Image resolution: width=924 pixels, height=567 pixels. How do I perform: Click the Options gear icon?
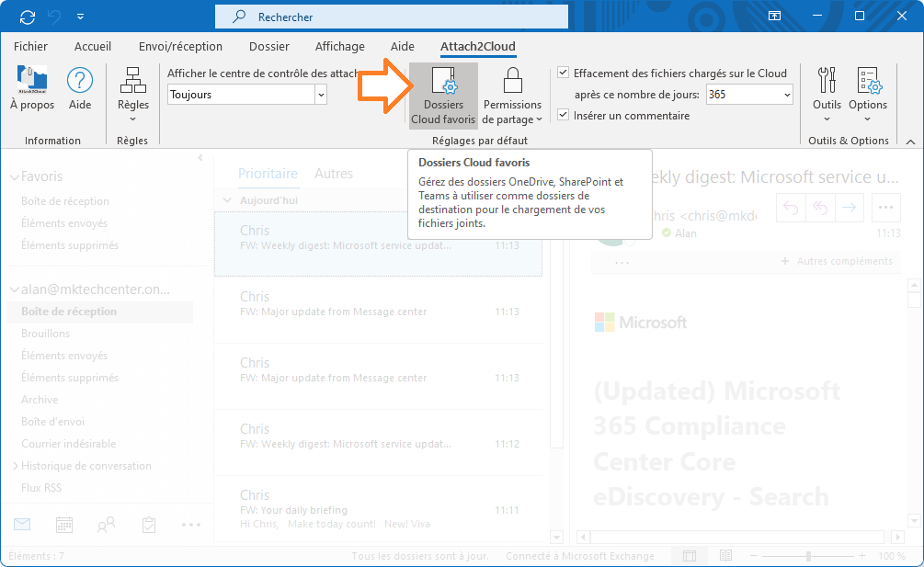point(868,80)
